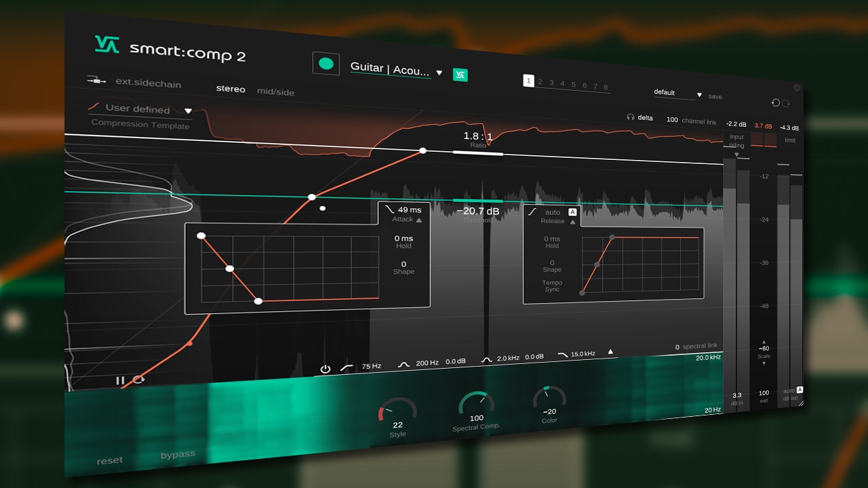This screenshot has width=868, height=488.
Task: Select snapshot state 2
Action: coord(540,81)
